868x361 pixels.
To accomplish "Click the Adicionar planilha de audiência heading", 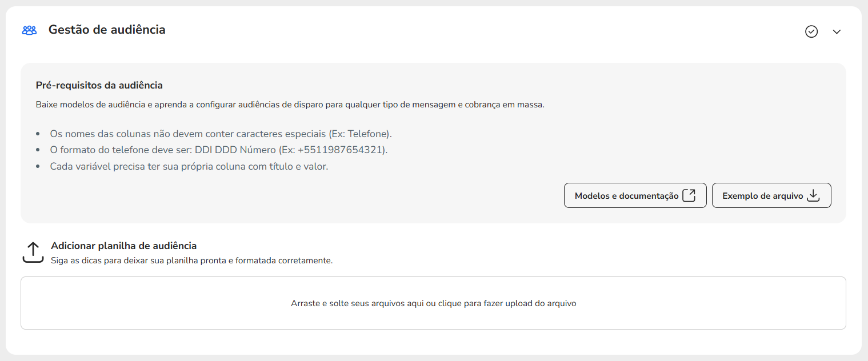I will (123, 246).
